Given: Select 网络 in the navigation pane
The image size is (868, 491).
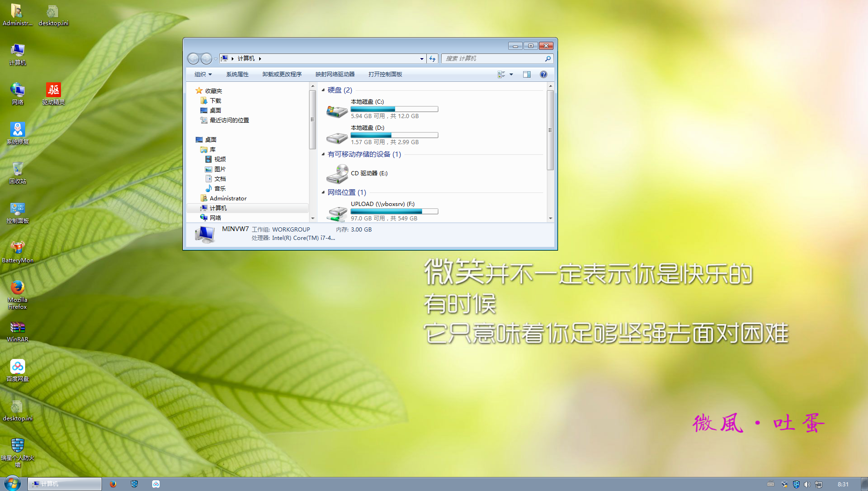Looking at the screenshot, I should point(215,218).
